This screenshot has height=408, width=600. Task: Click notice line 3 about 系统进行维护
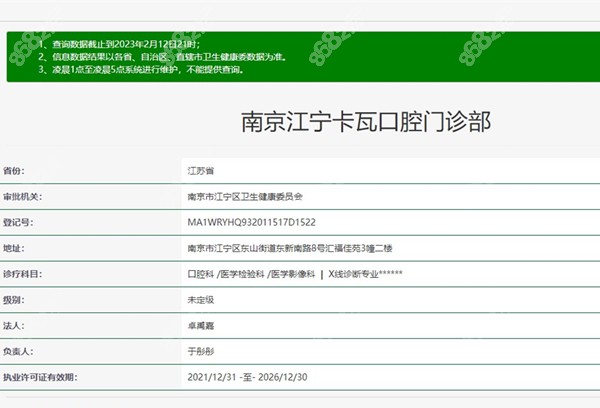141,70
